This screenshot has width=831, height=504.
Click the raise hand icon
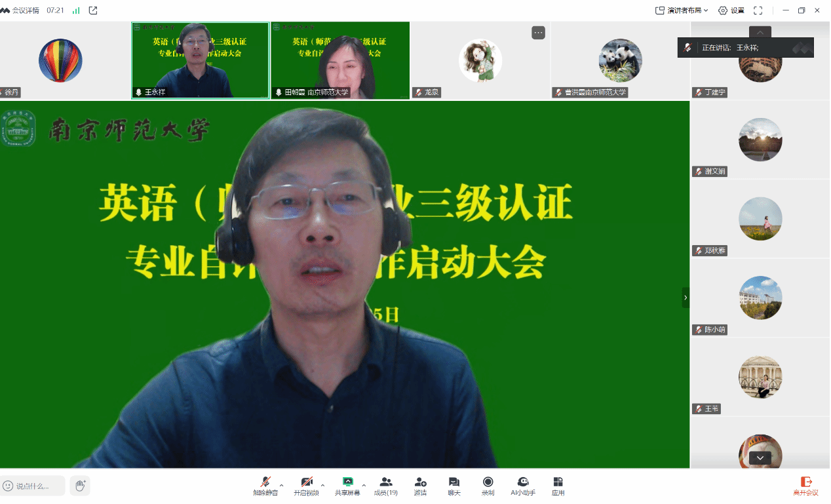[x=80, y=486]
